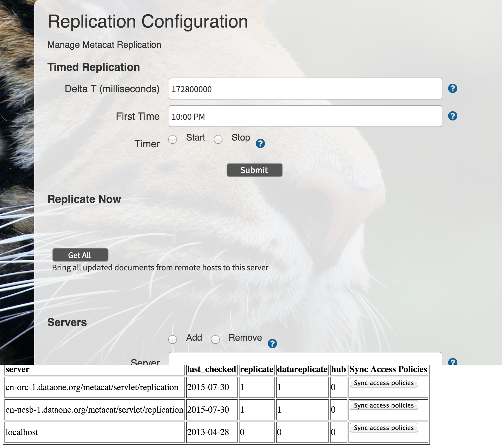The width and height of the screenshot is (502, 448).
Task: Click help icon beside First Time field
Action: (x=452, y=116)
